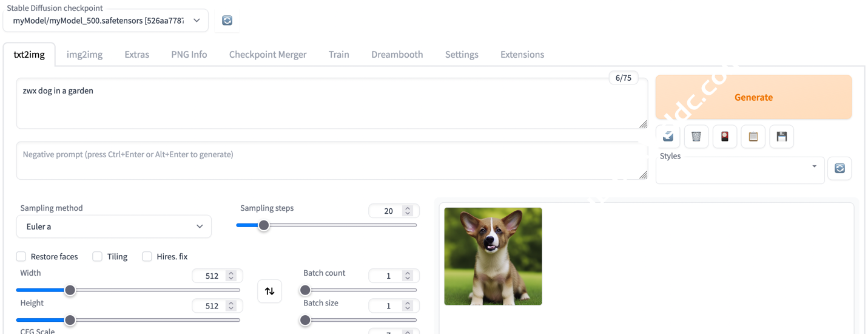
Task: Enable the Restore faces checkbox
Action: click(21, 256)
